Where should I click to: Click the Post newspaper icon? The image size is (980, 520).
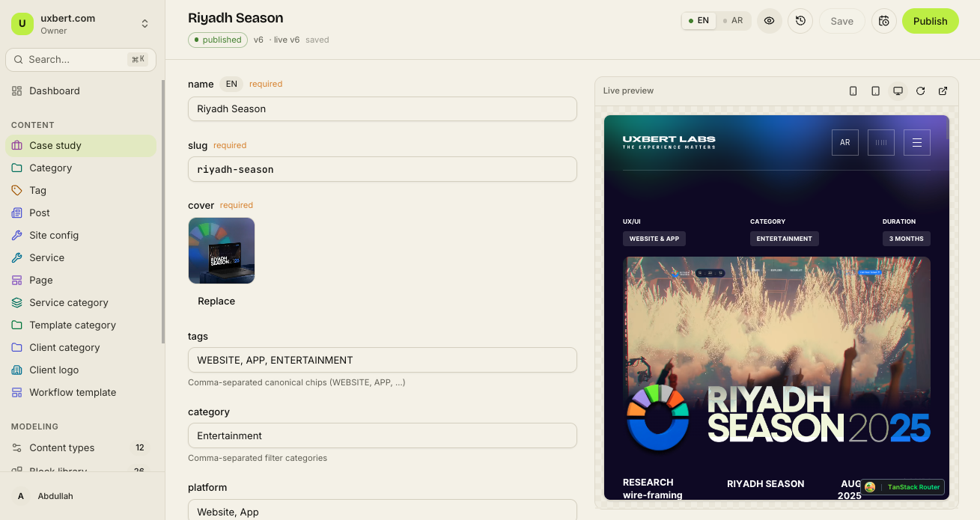[17, 212]
